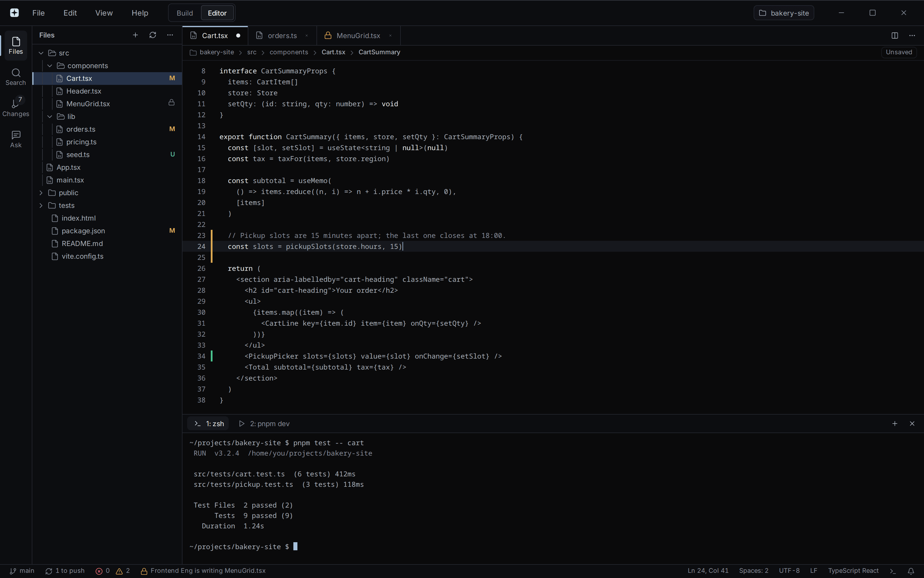This screenshot has height=578, width=924.
Task: Click the TypeScript React language mode
Action: 853,571
